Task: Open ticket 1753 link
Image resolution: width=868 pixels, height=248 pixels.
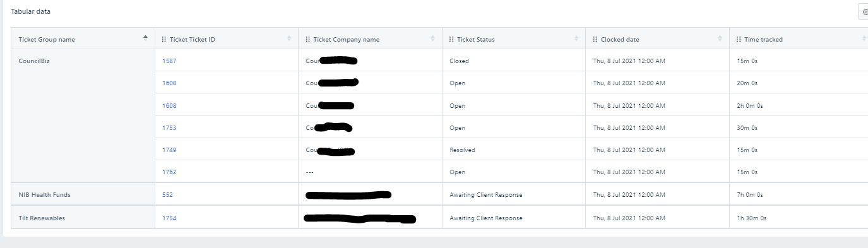Action: point(169,127)
